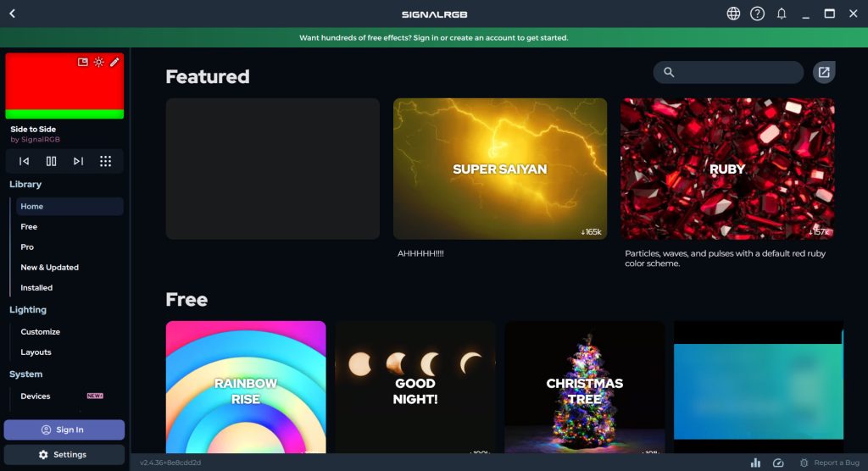Click the search magnifier icon
Screen dimensions: 868x471
point(669,72)
